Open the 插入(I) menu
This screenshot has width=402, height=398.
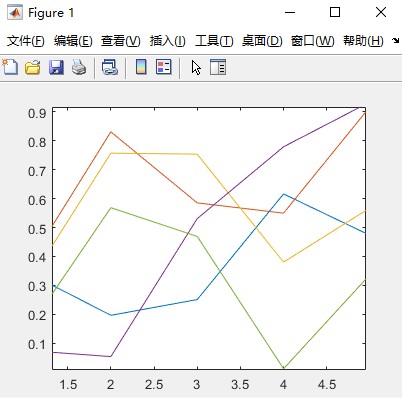coord(167,41)
